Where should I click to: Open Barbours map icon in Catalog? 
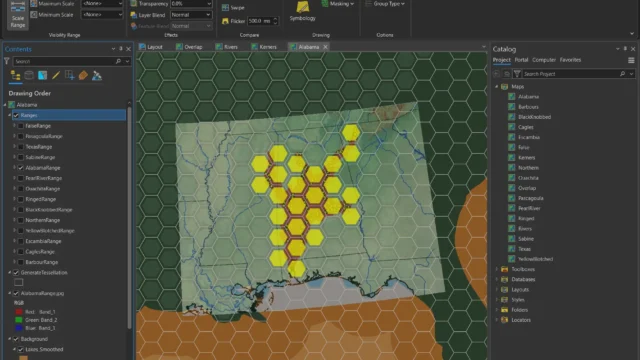[511, 107]
